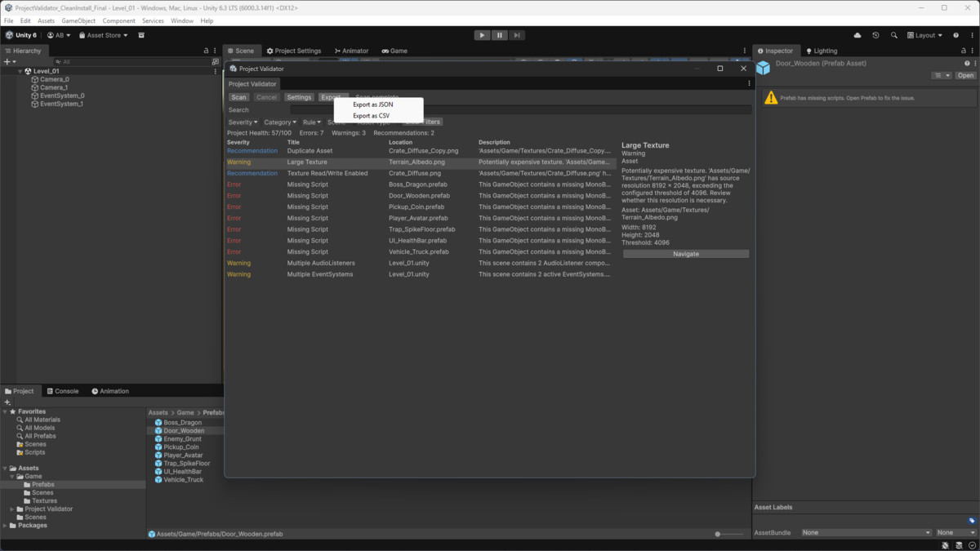Click the EventSystem_1 object icon in Hierarchy
This screenshot has width=980, height=551.
tap(35, 104)
